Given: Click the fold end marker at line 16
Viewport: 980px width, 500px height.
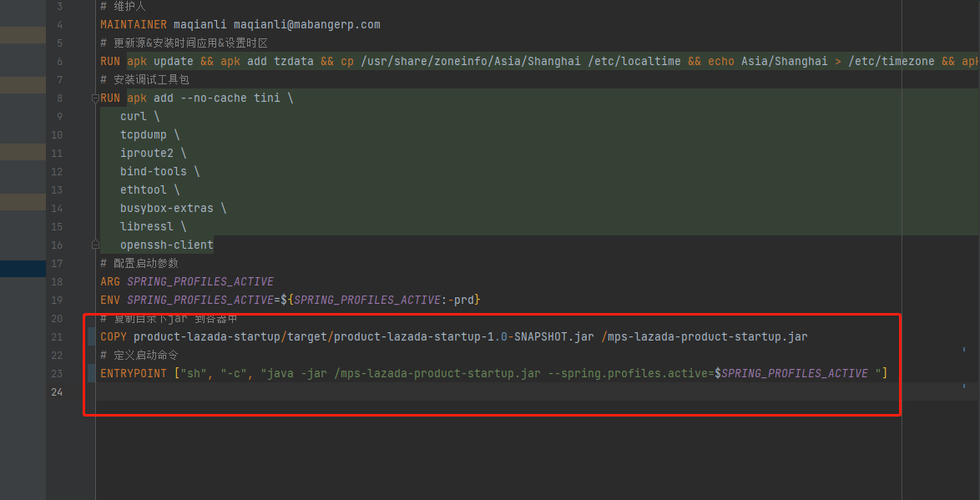Looking at the screenshot, I should click(x=95, y=245).
